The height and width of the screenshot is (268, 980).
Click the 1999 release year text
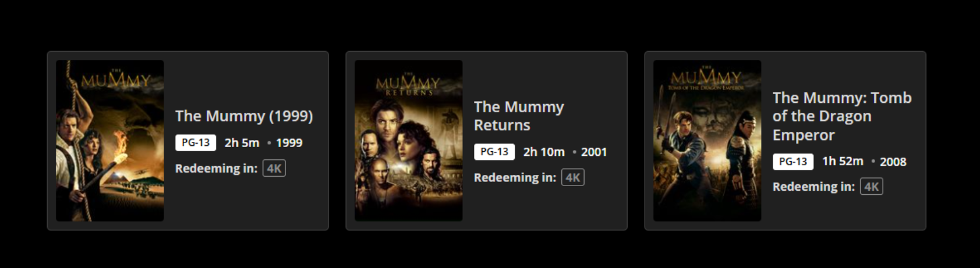pyautogui.click(x=289, y=143)
